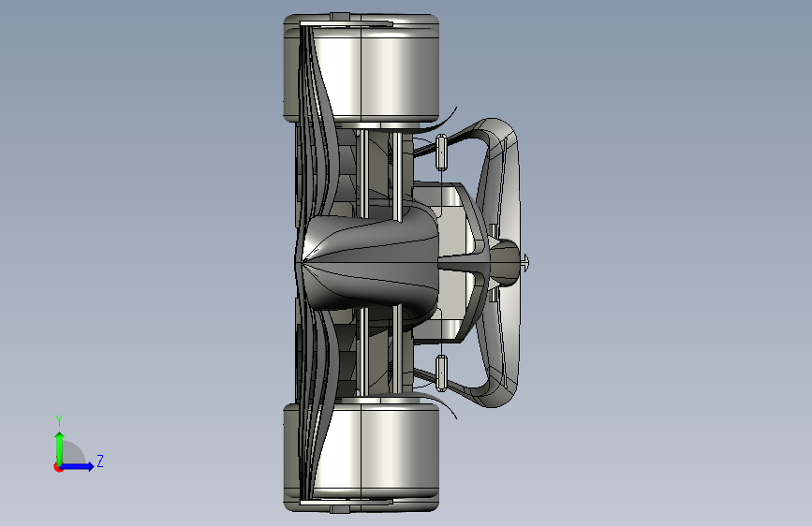
Task: Select the central nose cone body of the model
Action: click(370, 262)
